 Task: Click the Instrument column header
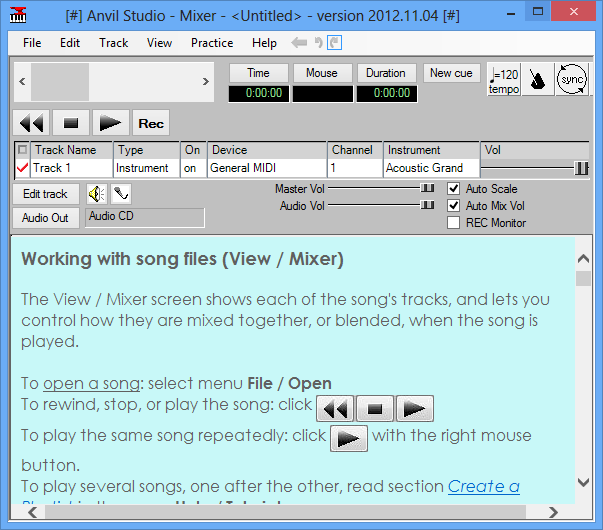coord(431,150)
